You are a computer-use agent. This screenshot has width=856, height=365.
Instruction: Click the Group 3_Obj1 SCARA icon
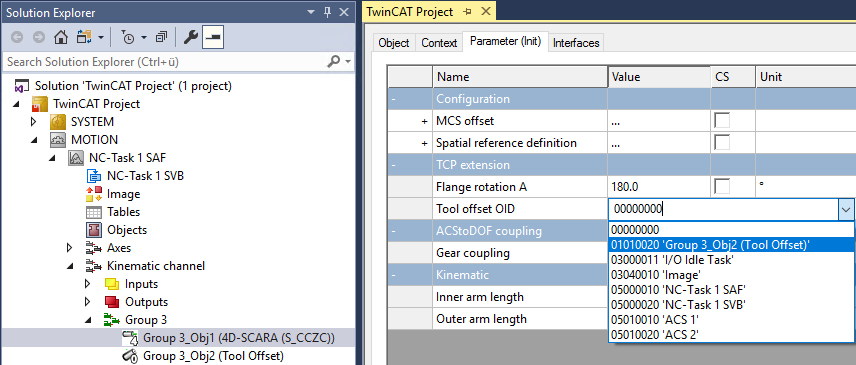[130, 338]
